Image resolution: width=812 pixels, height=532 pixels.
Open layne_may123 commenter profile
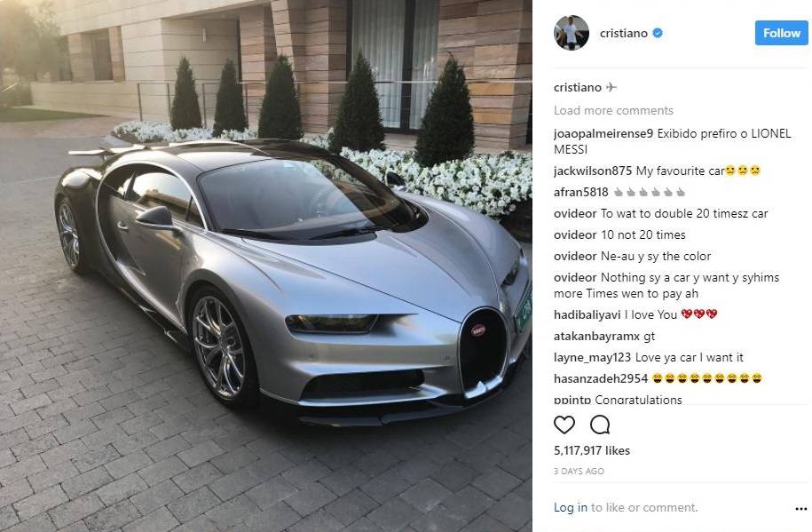(x=592, y=357)
